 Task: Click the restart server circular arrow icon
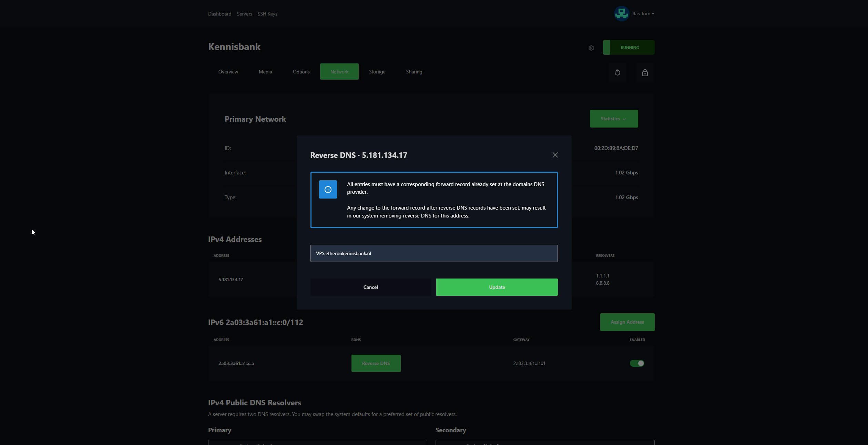617,72
